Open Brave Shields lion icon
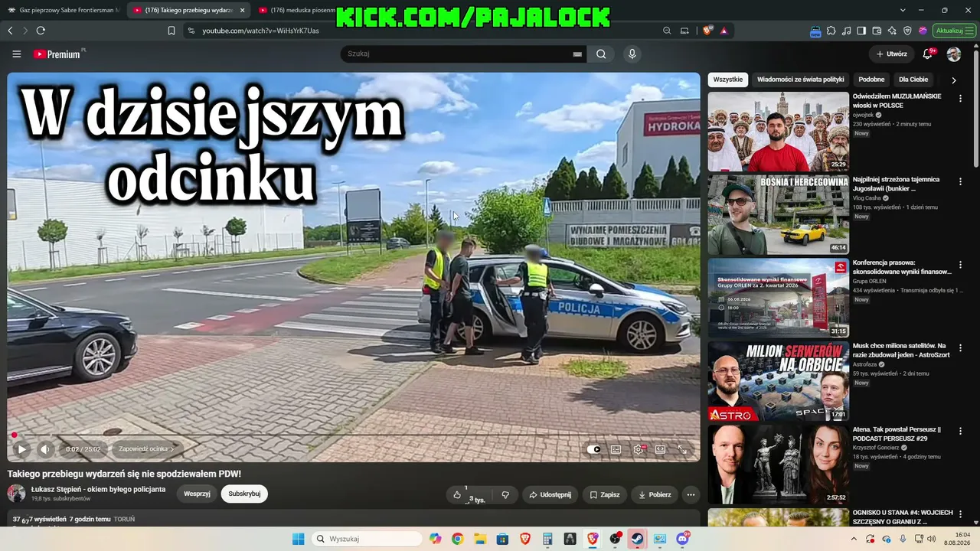980x551 pixels. [708, 31]
